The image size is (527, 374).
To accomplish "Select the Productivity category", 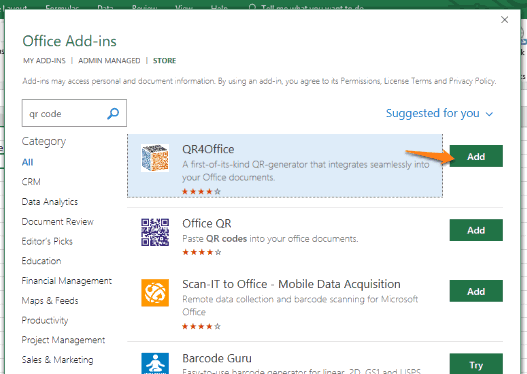I will pos(45,320).
